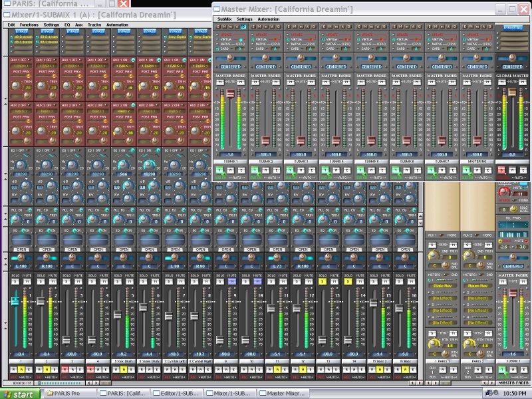Viewport: 532px width, 399px height.
Task: Click the -9.2 level value on channel 5
Action: [124, 354]
